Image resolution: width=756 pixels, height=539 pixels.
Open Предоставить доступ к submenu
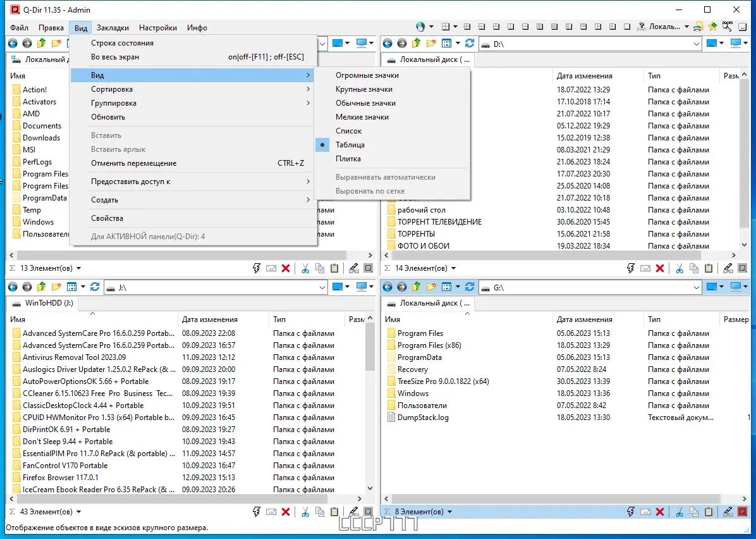[x=193, y=182]
